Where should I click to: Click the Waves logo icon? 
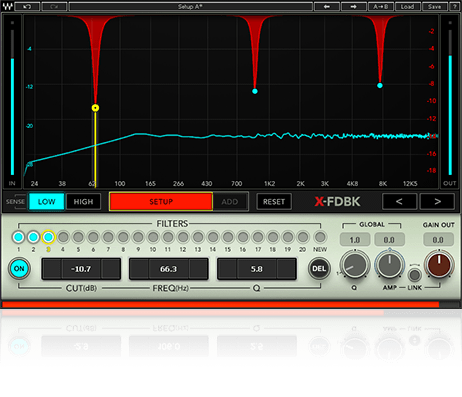(7, 6)
